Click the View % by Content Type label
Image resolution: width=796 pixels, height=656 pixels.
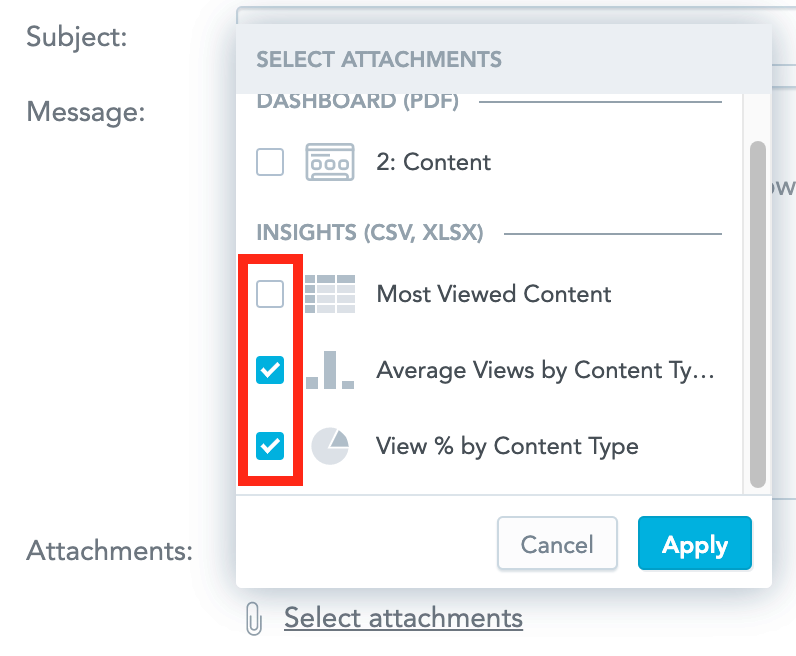coord(507,446)
